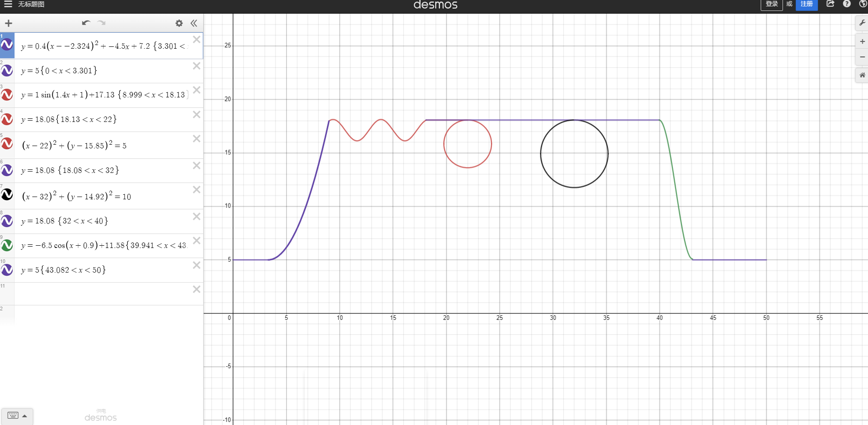
Task: Edit the parabola expression in row 1
Action: (104, 46)
